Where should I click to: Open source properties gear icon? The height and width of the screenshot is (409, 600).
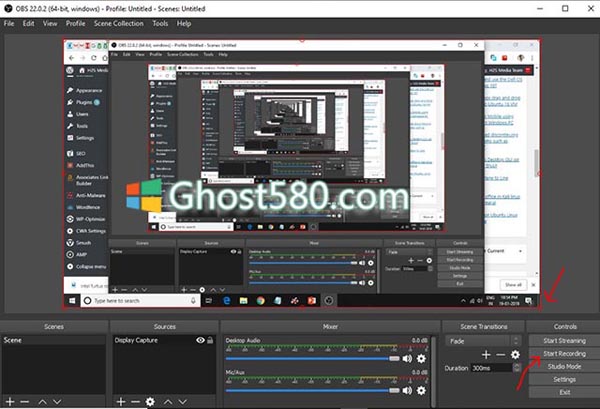(150, 402)
